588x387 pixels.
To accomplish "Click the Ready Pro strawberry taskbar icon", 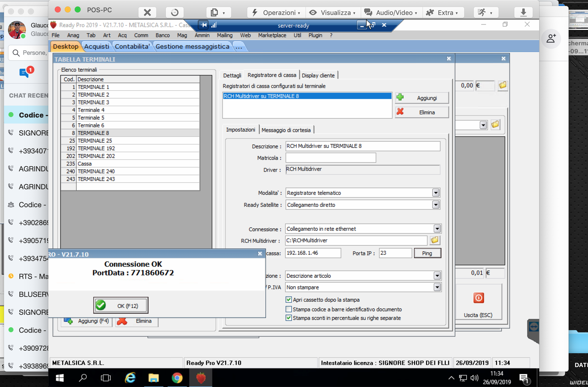I will point(201,378).
